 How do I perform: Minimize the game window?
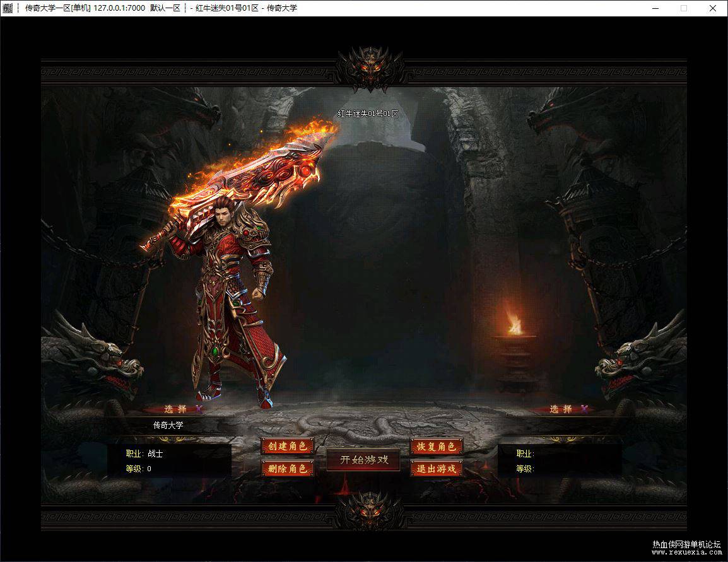point(655,8)
